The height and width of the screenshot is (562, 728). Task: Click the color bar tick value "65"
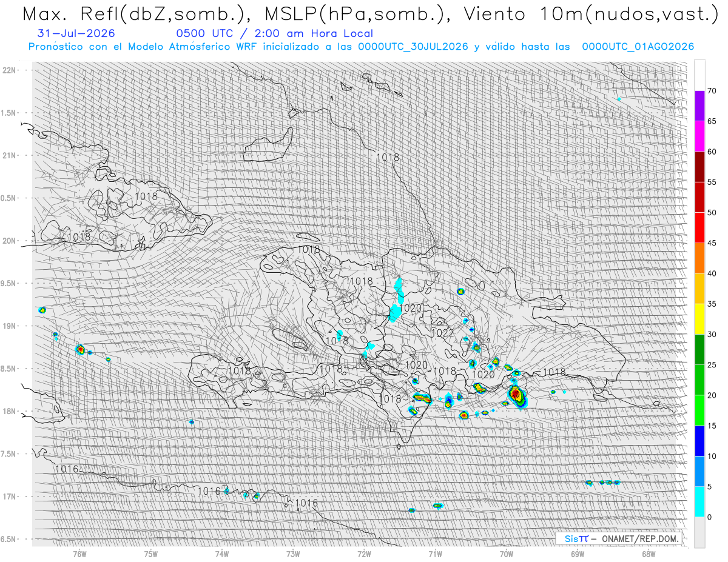pyautogui.click(x=712, y=121)
